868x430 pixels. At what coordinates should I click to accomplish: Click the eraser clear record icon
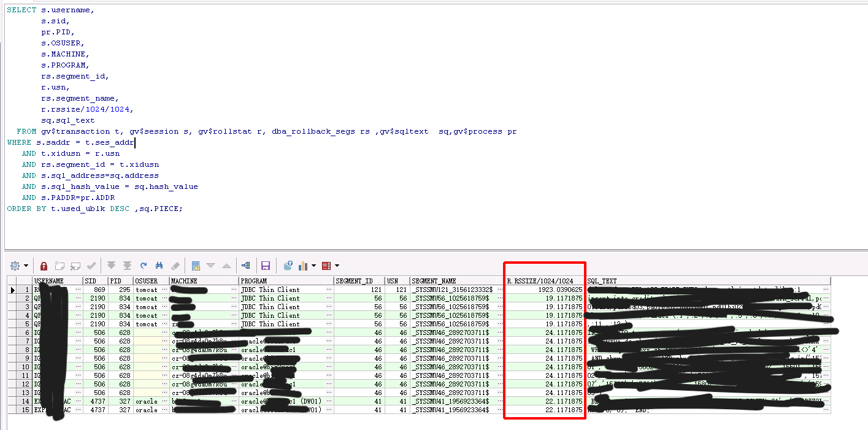[x=175, y=266]
